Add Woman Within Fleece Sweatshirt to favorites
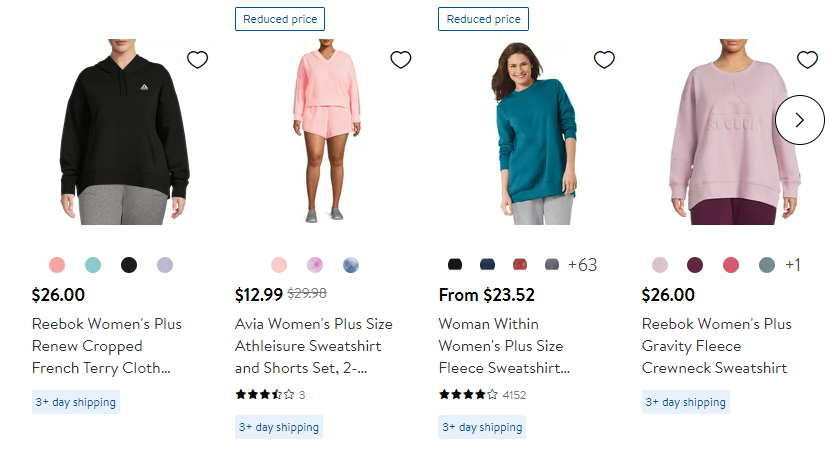This screenshot has width=839, height=460. [x=604, y=60]
